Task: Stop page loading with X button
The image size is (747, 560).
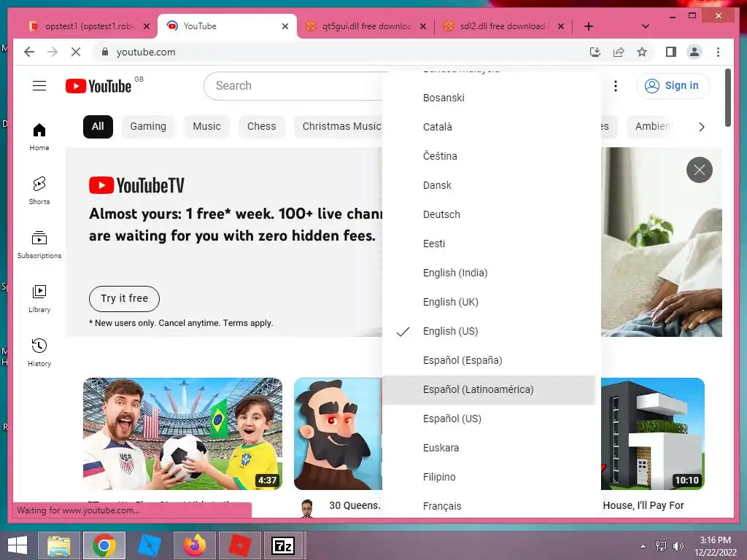Action: point(76,52)
